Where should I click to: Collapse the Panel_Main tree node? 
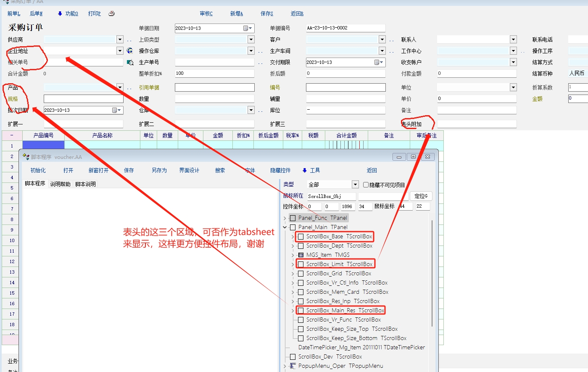285,227
